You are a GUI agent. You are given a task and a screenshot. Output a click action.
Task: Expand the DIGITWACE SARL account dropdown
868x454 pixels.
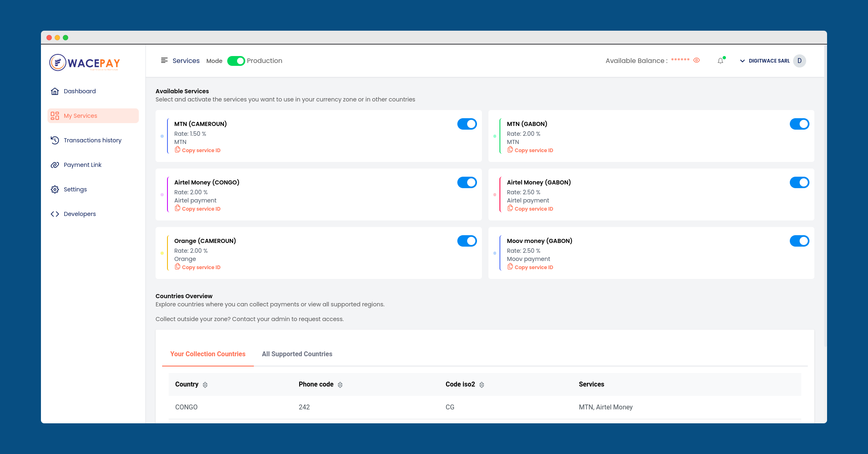click(742, 61)
